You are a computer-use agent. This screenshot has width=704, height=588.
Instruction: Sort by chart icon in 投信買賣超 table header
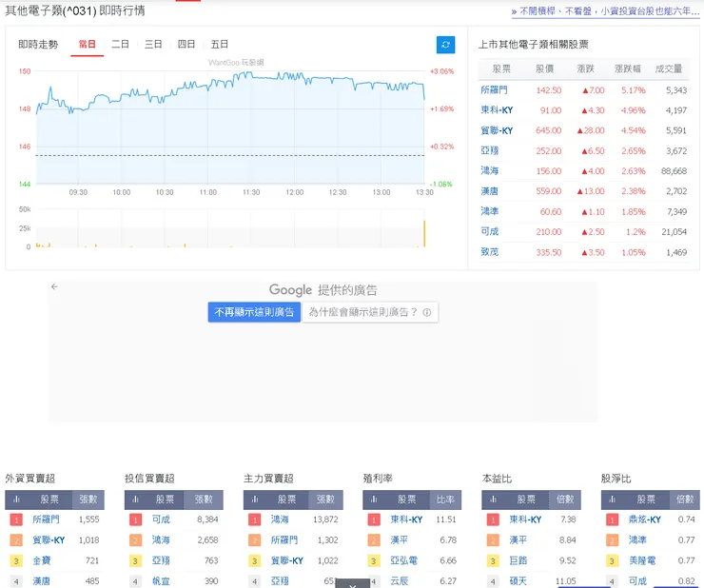pos(136,500)
